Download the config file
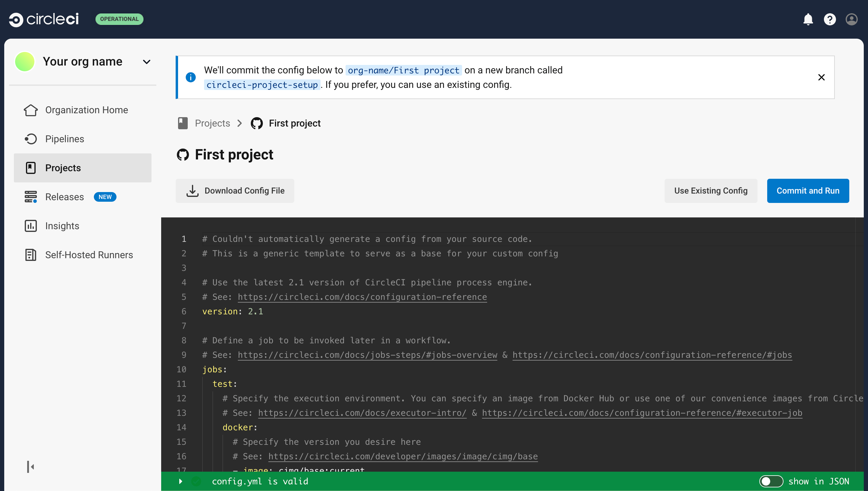868x491 pixels. [x=235, y=191]
